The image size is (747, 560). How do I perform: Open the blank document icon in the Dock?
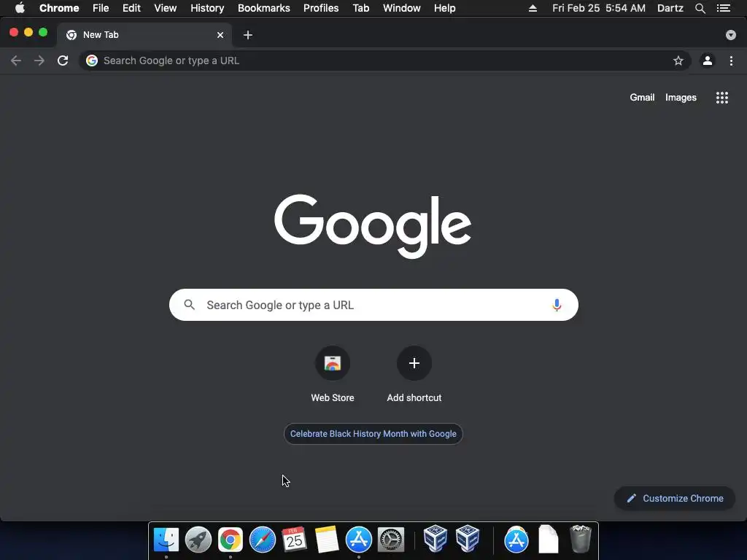click(549, 539)
